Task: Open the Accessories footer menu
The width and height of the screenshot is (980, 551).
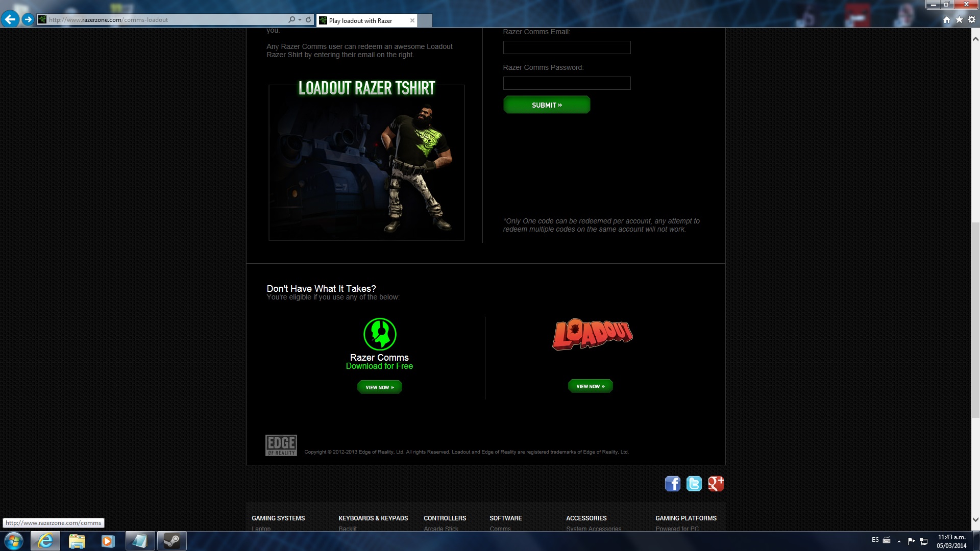Action: 586,518
